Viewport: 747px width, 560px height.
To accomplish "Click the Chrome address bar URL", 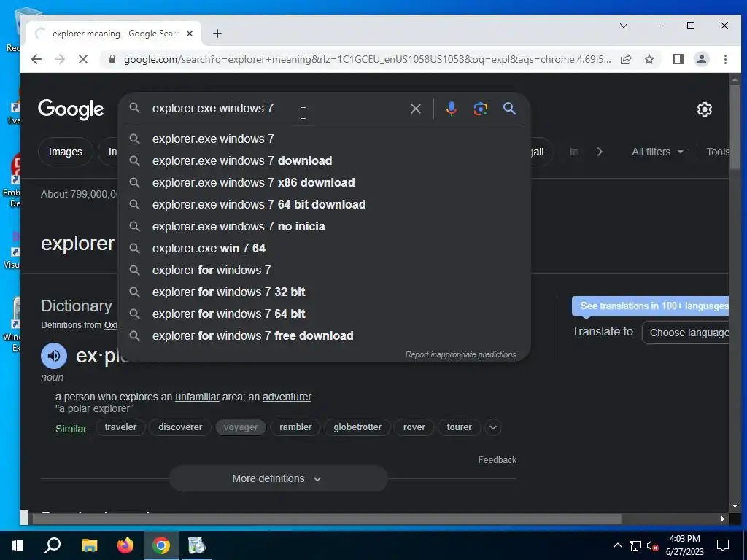I will 367,59.
